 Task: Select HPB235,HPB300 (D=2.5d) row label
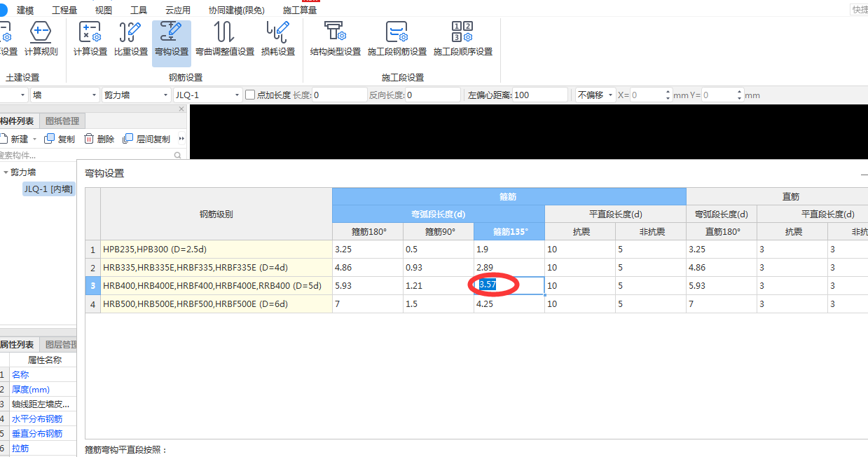click(x=216, y=249)
